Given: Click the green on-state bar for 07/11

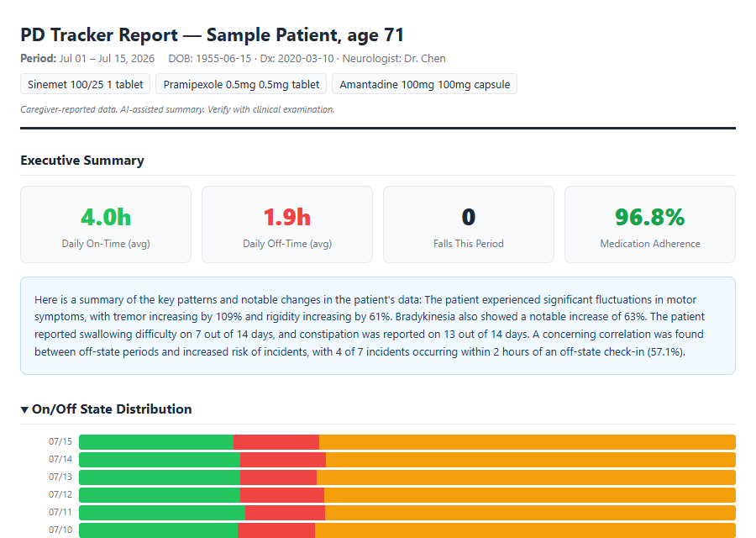Looking at the screenshot, I should click(162, 513).
